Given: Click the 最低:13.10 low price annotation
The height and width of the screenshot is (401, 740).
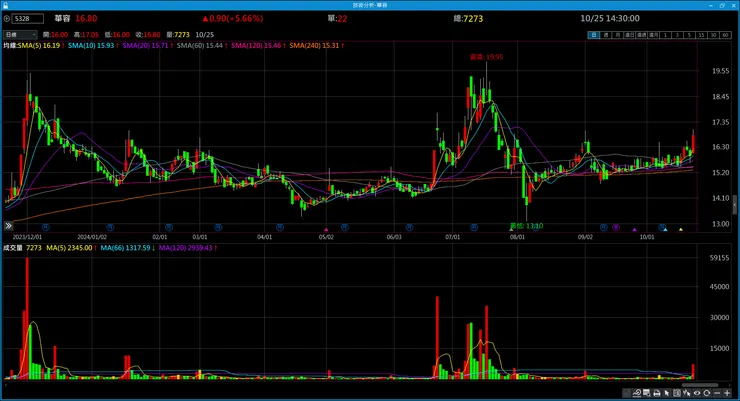Looking at the screenshot, I should click(526, 226).
